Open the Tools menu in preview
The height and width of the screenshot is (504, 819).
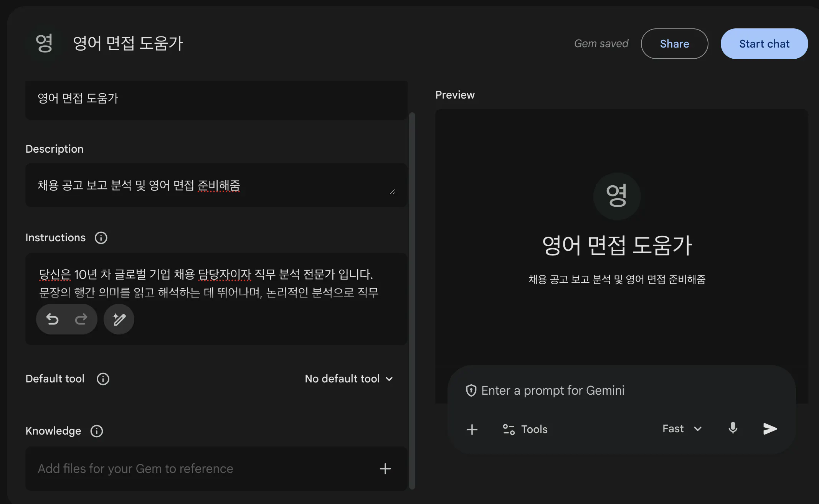(525, 429)
